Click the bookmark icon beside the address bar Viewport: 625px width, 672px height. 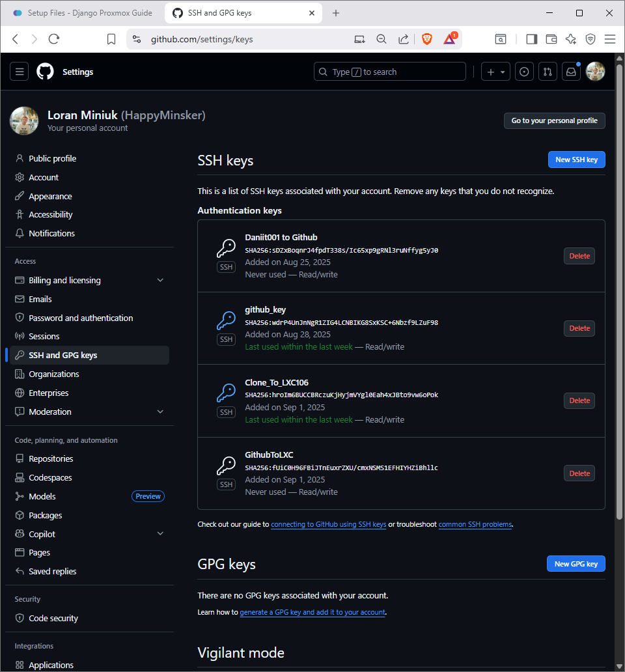(x=111, y=39)
